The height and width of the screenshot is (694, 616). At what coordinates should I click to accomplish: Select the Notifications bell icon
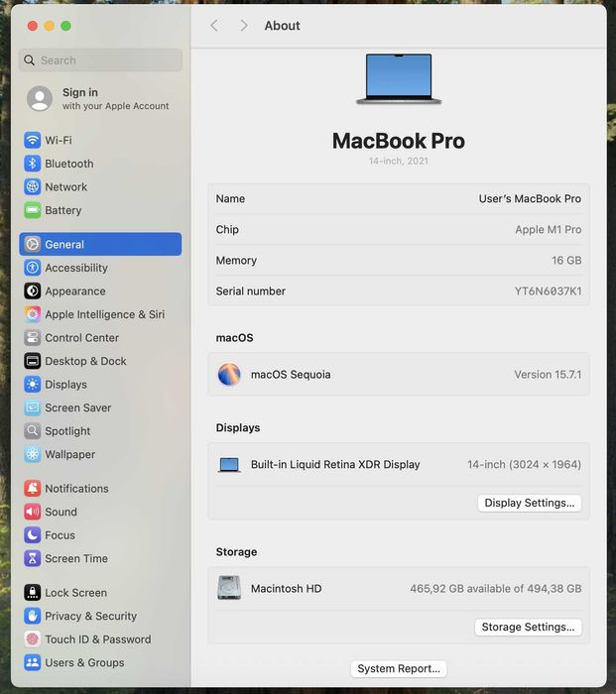pos(33,488)
